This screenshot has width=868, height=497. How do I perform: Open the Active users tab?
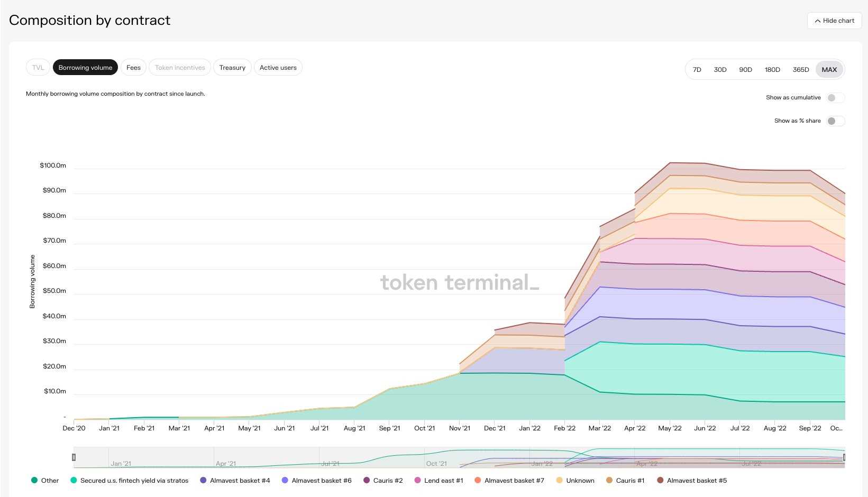tap(278, 68)
